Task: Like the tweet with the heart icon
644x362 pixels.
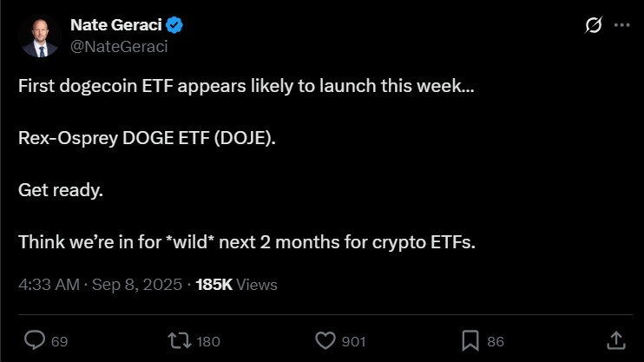Action: [x=325, y=340]
